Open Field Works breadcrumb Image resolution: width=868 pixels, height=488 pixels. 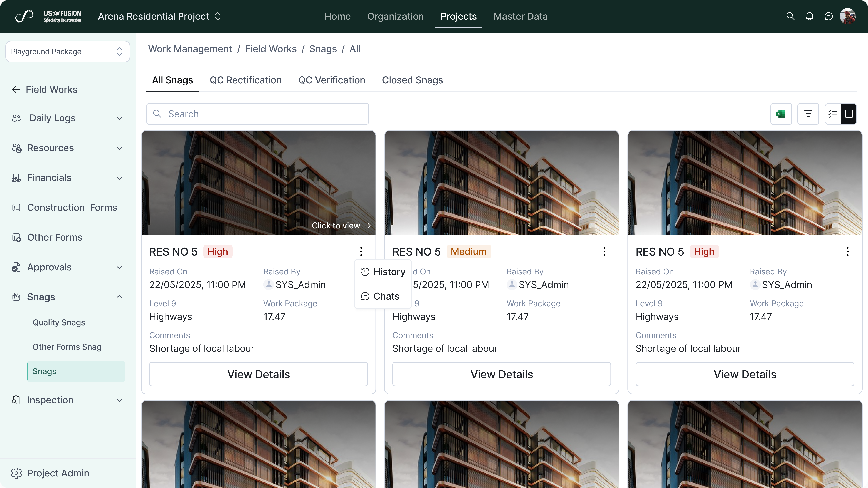tap(271, 49)
